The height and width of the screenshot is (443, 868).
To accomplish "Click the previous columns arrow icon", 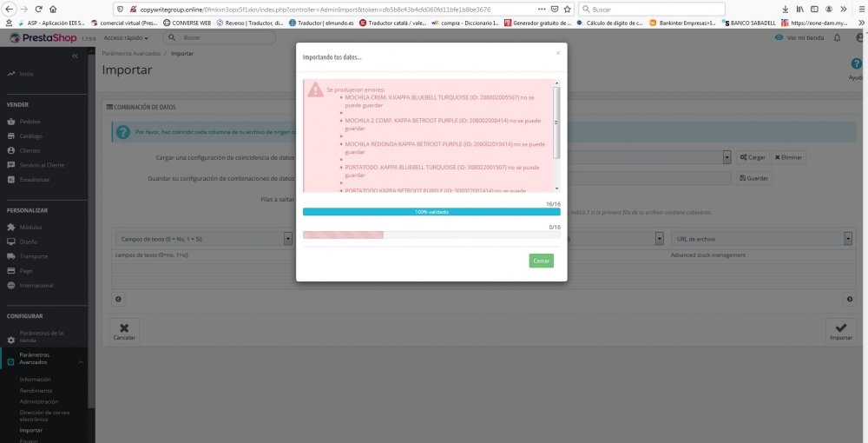I will coord(118,299).
